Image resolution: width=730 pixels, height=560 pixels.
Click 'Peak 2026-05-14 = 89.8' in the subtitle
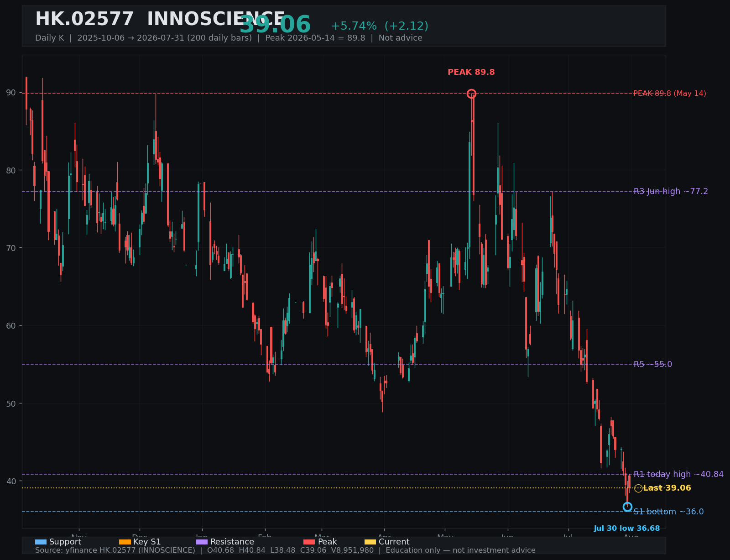[315, 38]
